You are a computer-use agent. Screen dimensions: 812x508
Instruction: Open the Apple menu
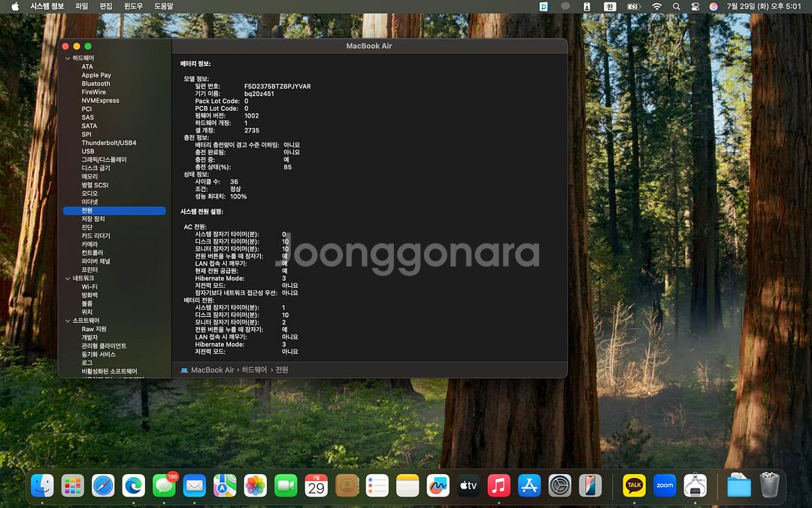click(x=15, y=6)
